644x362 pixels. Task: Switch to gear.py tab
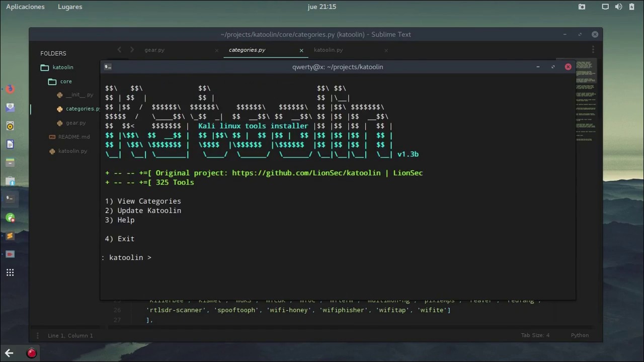(154, 50)
